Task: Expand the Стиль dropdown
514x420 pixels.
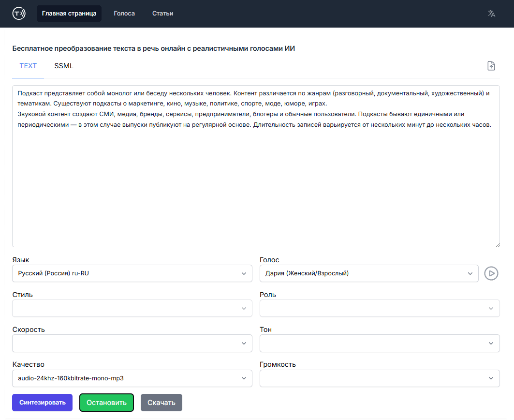Action: (132, 308)
